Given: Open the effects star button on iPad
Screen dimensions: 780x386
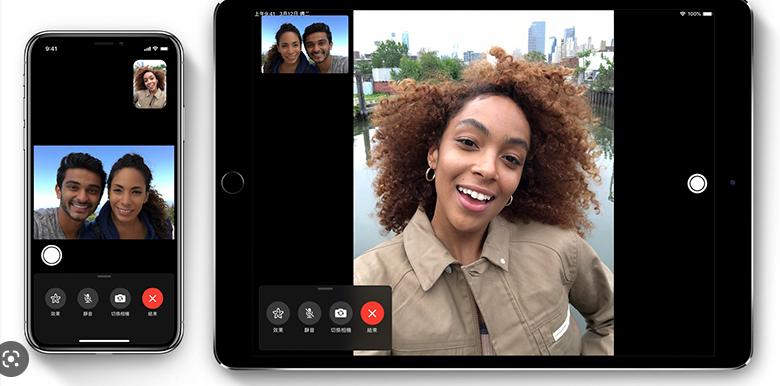Looking at the screenshot, I should point(278,313).
